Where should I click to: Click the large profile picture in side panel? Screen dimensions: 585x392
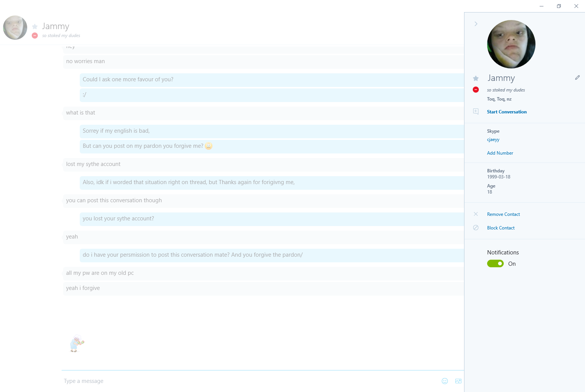coord(511,44)
